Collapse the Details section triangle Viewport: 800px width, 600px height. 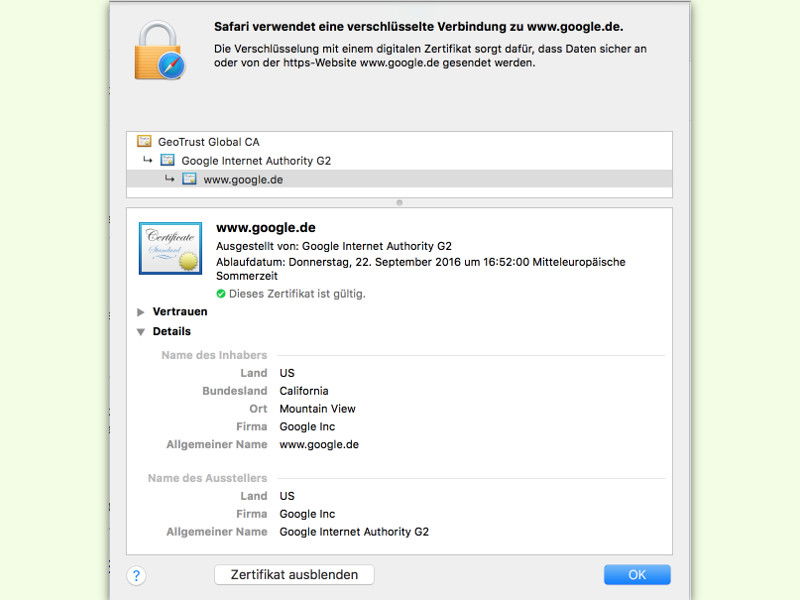(x=141, y=332)
